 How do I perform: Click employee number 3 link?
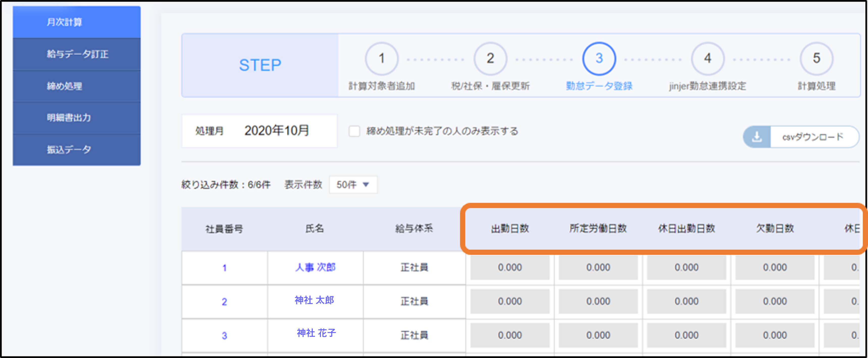point(224,336)
